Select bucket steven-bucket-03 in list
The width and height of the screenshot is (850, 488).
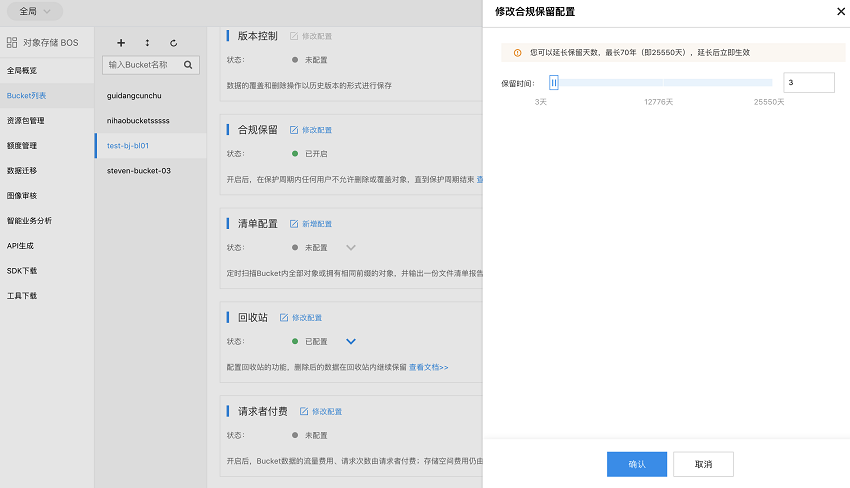139,171
